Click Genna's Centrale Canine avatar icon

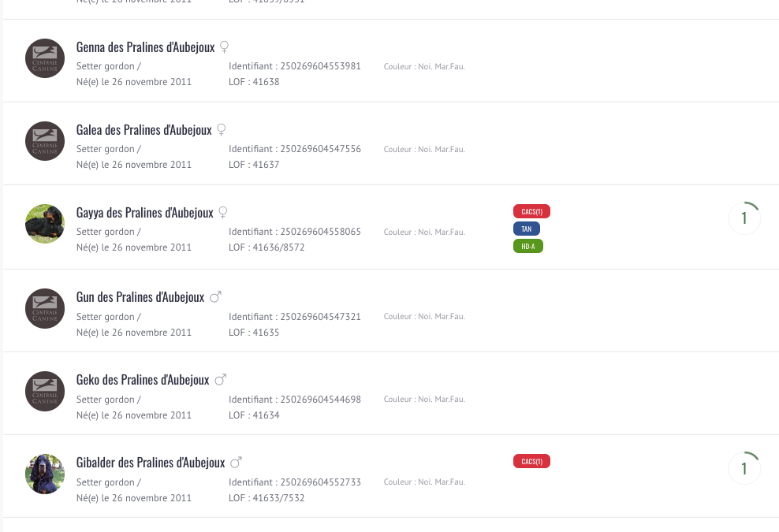click(45, 58)
